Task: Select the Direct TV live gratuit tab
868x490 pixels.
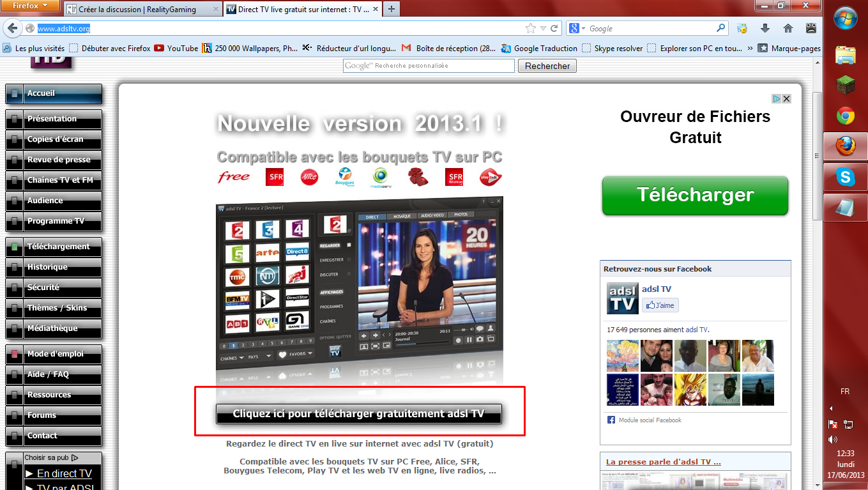Action: point(302,10)
